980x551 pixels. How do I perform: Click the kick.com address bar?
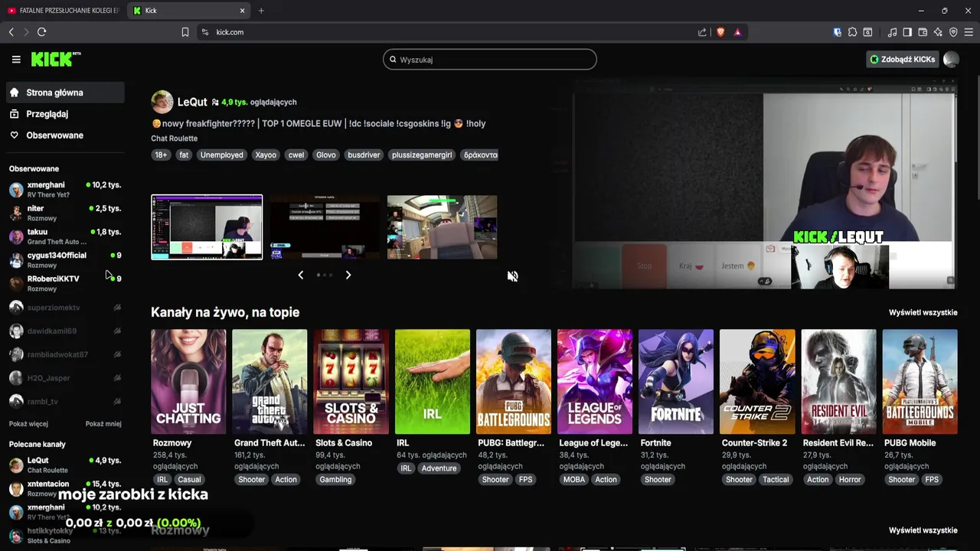452,32
